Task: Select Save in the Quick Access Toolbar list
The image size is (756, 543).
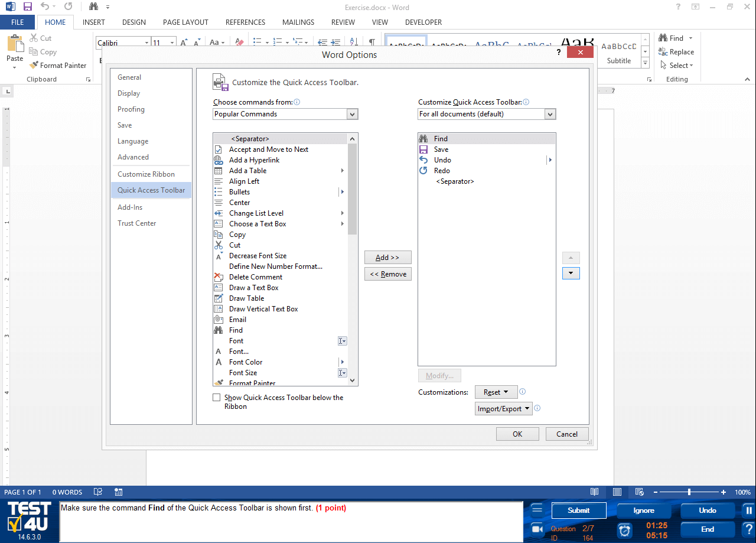Action: 487,149
